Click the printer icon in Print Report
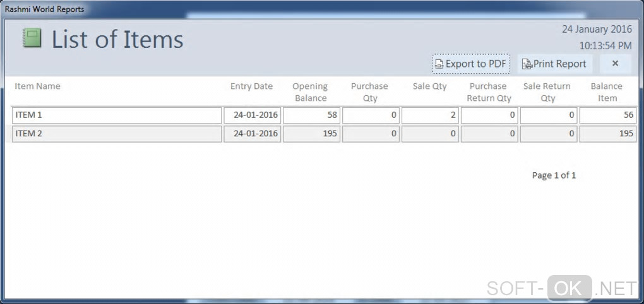This screenshot has width=644, height=304. [x=527, y=64]
